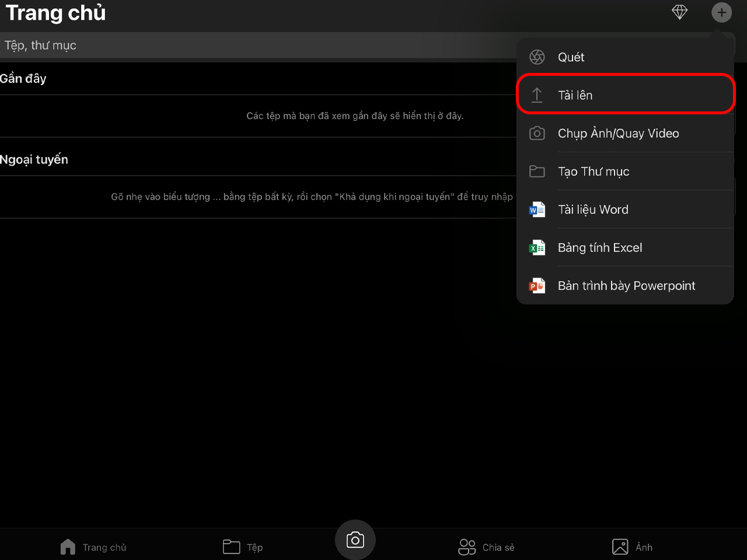The width and height of the screenshot is (747, 560).
Task: Switch to the Ảnh tab label
Action: tap(644, 547)
